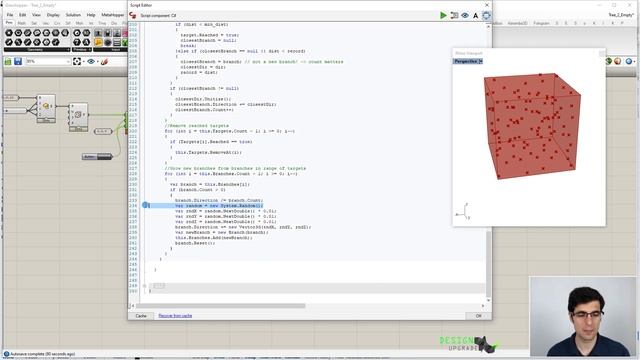Image resolution: width=640 pixels, height=360 pixels.
Task: Click the dark round knob icon in Input panel
Action: (107, 42)
